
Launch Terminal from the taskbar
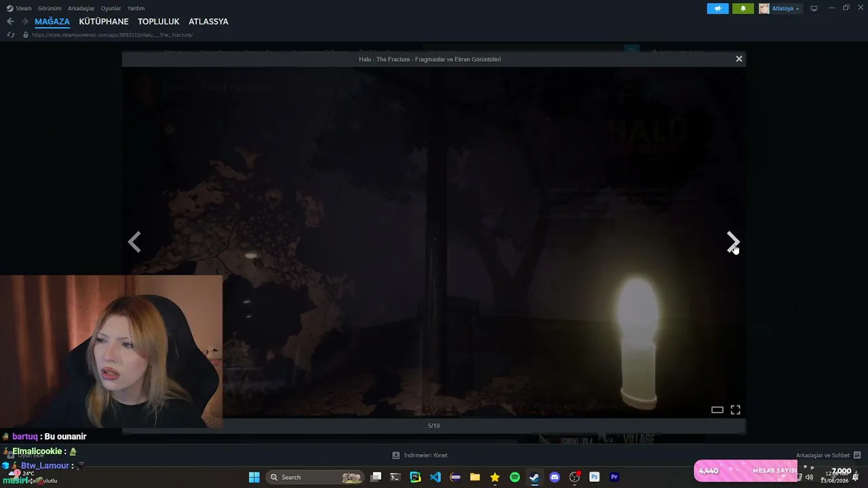pos(395,477)
